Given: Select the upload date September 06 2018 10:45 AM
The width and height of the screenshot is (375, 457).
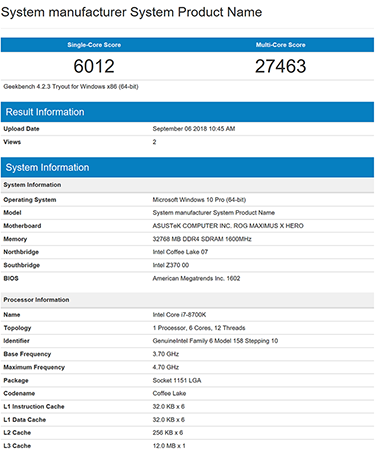Looking at the screenshot, I should 194,129.
